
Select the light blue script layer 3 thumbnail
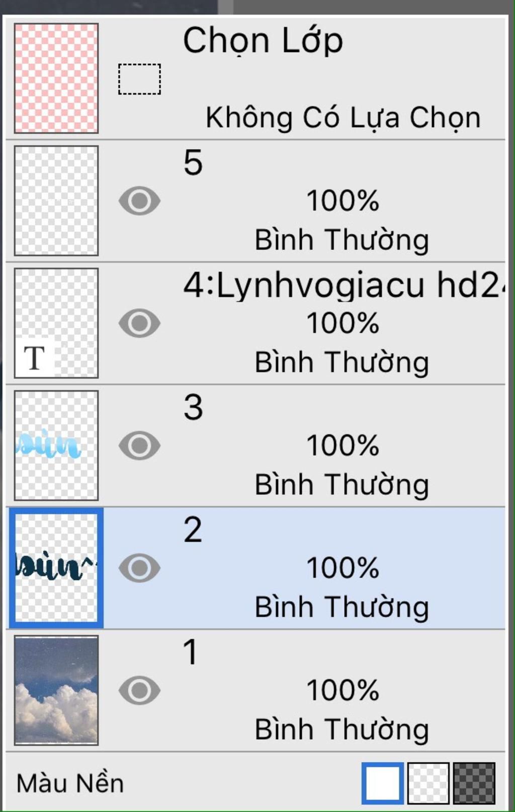[x=56, y=445]
